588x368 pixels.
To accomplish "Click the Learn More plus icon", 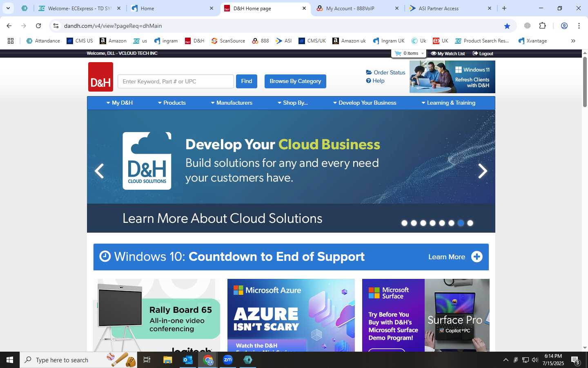I will pyautogui.click(x=477, y=257).
